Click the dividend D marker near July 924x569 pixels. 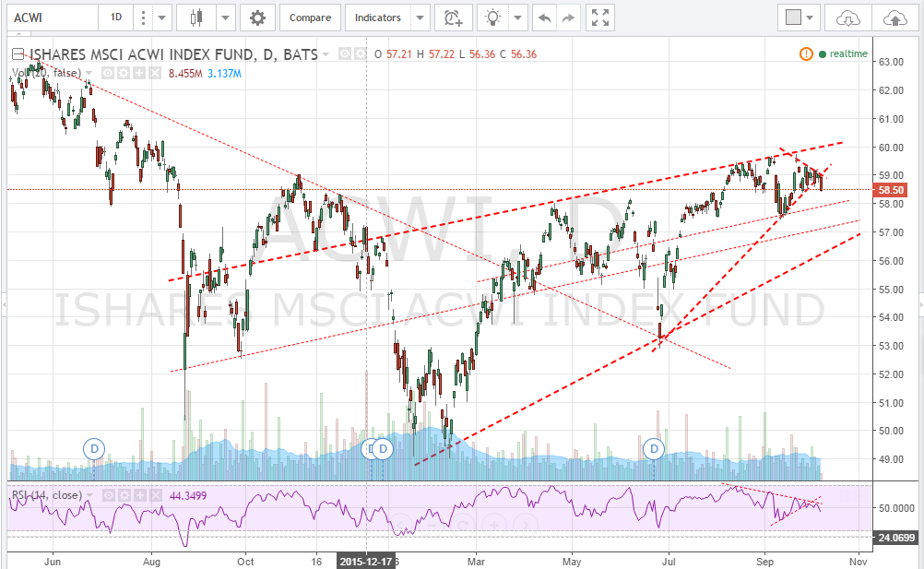[x=654, y=449]
